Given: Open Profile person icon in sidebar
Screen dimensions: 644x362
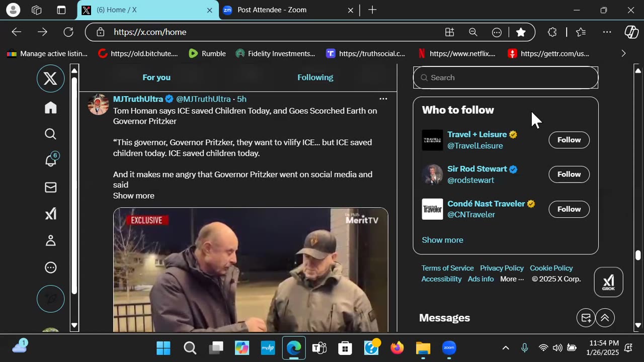Looking at the screenshot, I should [x=50, y=241].
